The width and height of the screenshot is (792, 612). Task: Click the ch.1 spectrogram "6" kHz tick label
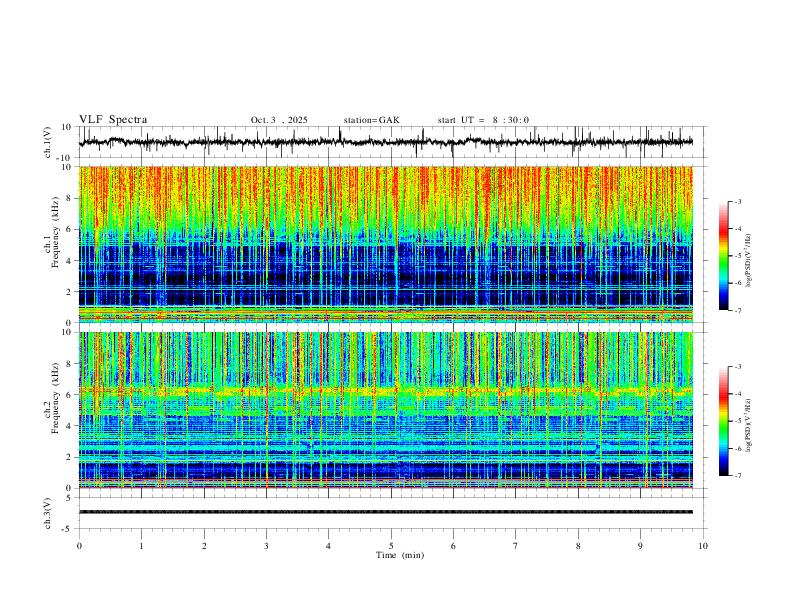(x=70, y=230)
